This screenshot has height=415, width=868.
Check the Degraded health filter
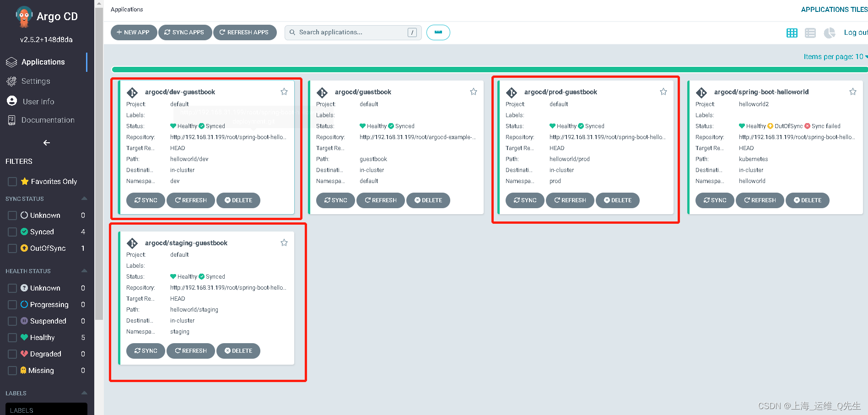coord(12,354)
